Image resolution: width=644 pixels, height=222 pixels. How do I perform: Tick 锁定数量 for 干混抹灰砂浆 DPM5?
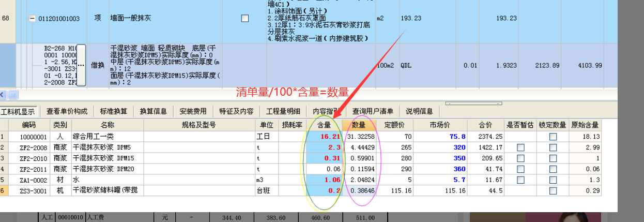[x=553, y=147]
